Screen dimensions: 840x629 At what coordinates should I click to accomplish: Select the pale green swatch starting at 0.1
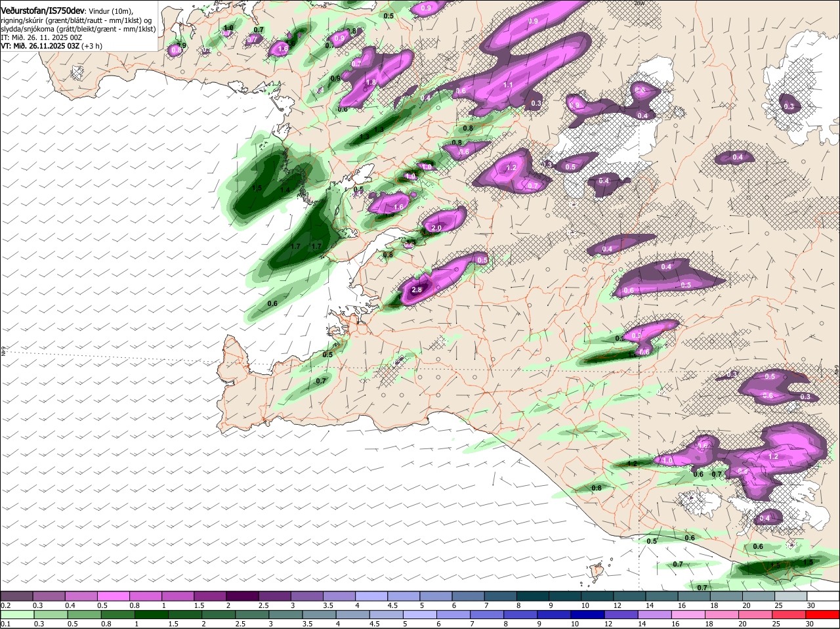click(x=17, y=615)
